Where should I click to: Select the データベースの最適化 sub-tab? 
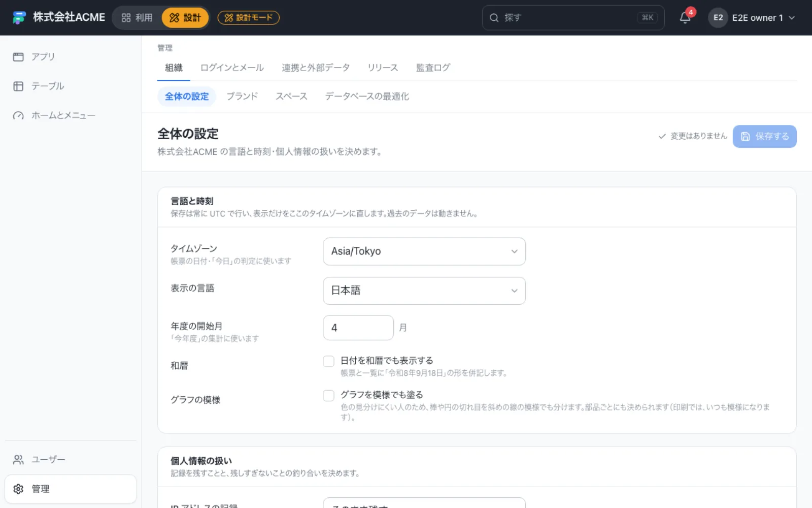(x=367, y=97)
